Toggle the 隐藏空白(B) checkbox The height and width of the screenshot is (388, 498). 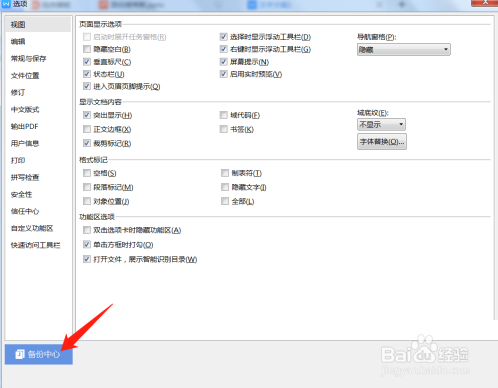[87, 49]
